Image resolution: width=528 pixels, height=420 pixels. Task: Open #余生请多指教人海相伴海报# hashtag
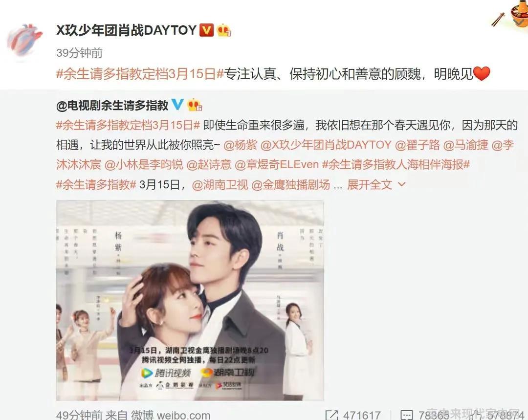[x=396, y=165]
